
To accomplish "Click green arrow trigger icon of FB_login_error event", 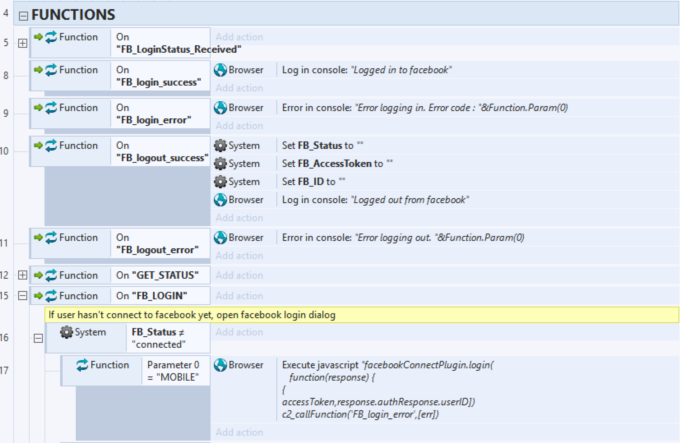I will click(38, 107).
